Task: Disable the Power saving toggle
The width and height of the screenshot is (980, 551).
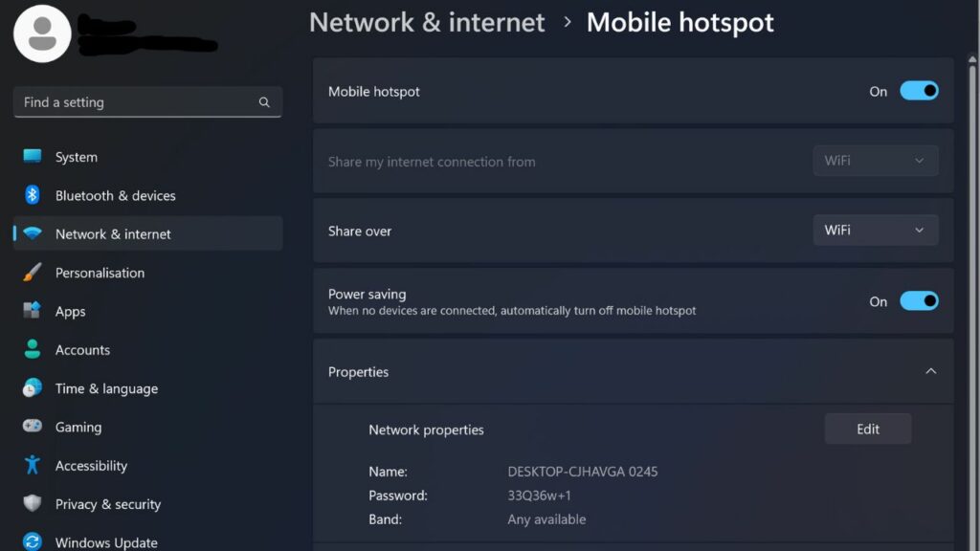Action: click(919, 301)
